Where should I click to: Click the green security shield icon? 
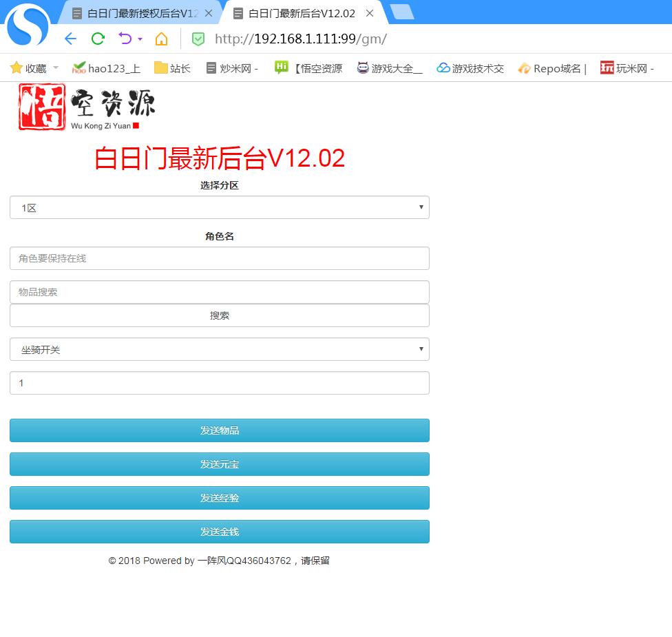coord(198,39)
